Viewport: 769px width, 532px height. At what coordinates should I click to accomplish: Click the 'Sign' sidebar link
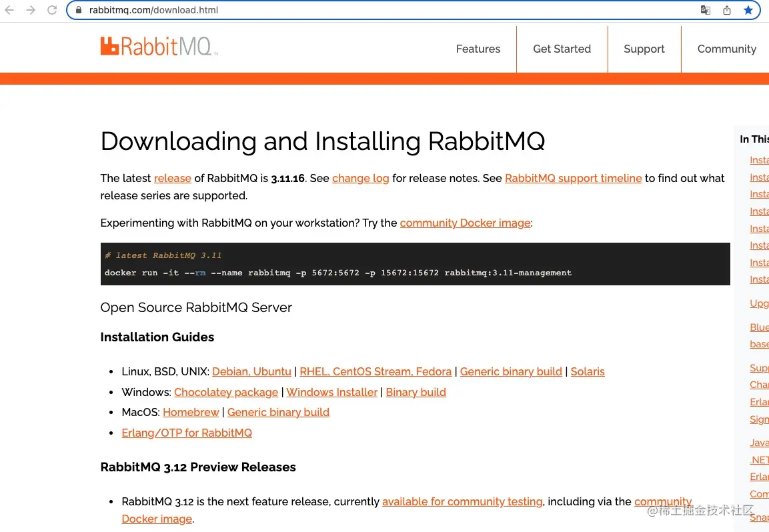click(759, 420)
